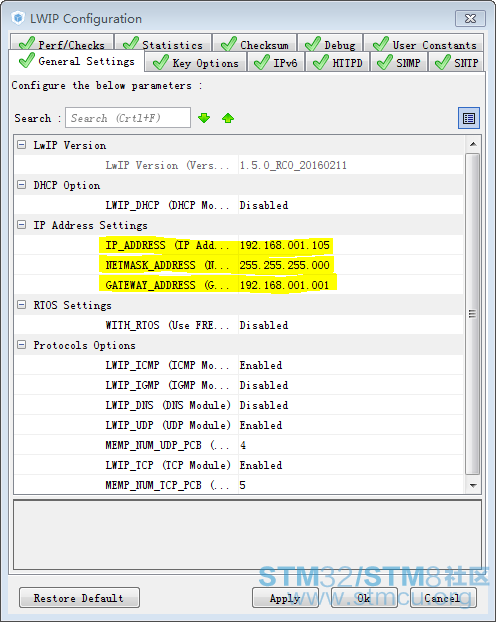Select the GATEWAY_ADDRESS parameter label

click(x=167, y=285)
